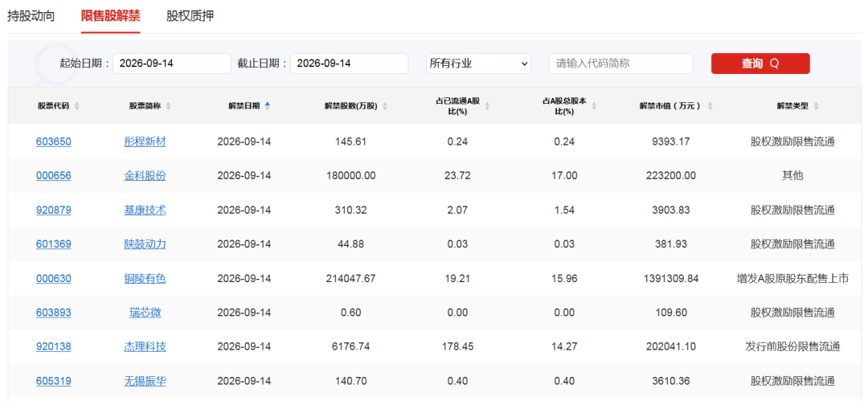Select the 15.96 percentage cell
Image resolution: width=868 pixels, height=401 pixels.
[565, 279]
